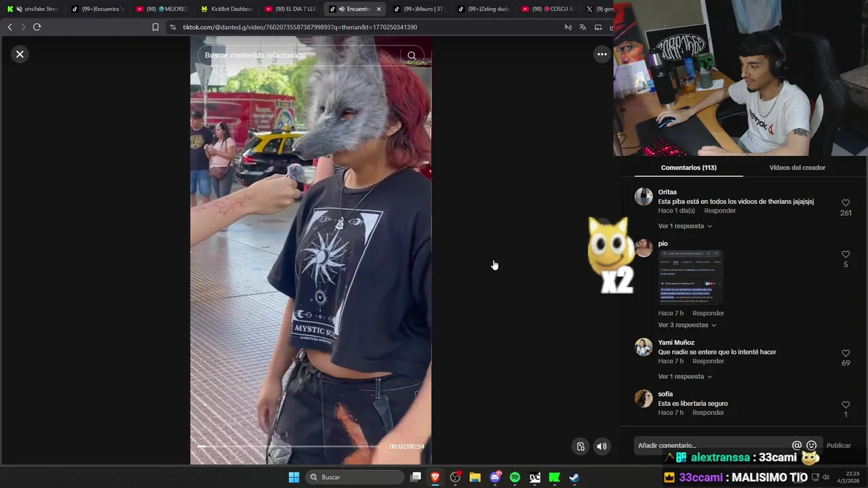This screenshot has height=488, width=868.
Task: Open Yami Muñoz's profile avatar
Action: [x=644, y=347]
